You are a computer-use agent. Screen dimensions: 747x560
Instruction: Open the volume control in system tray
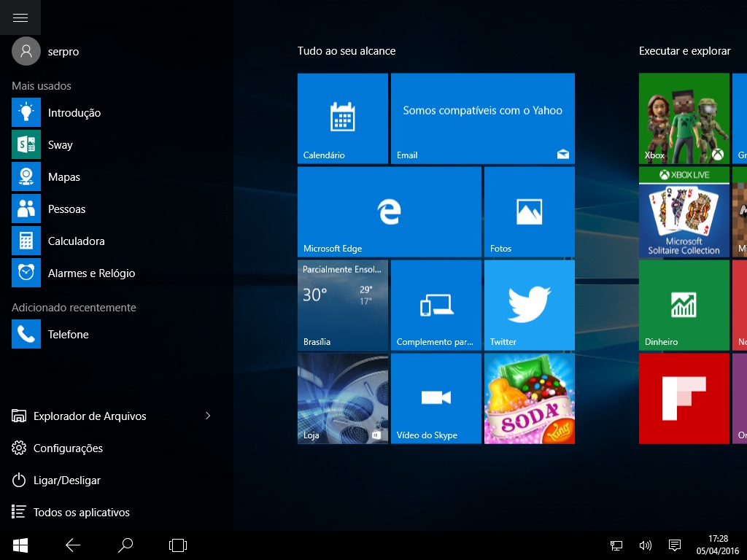645,545
